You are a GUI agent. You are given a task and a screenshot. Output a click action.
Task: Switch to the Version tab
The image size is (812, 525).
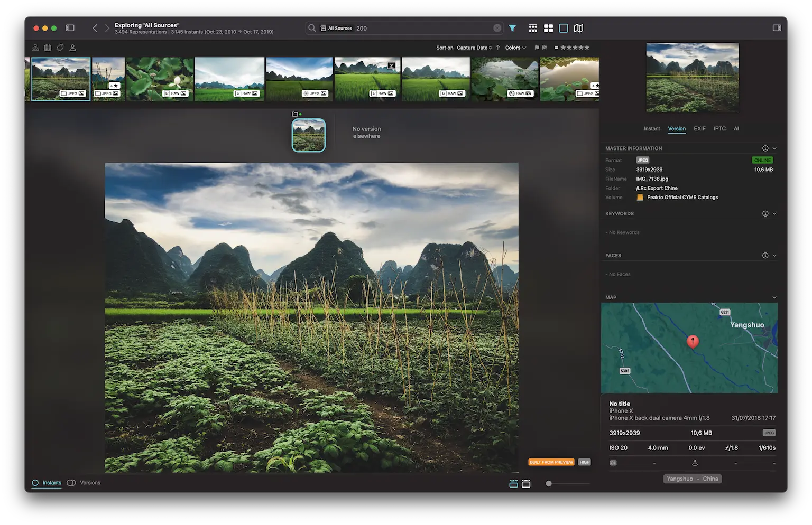[x=677, y=129]
